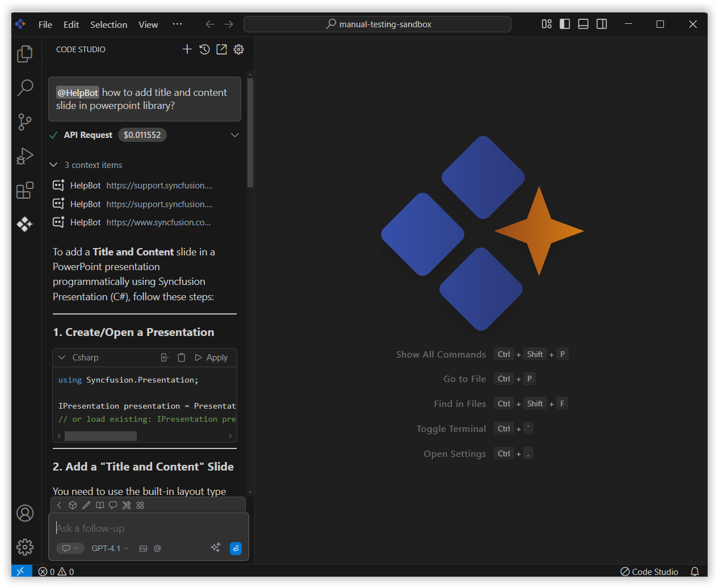This screenshot has height=588, width=719.
Task: Click the cube icon in mode toolbar
Action: [73, 505]
